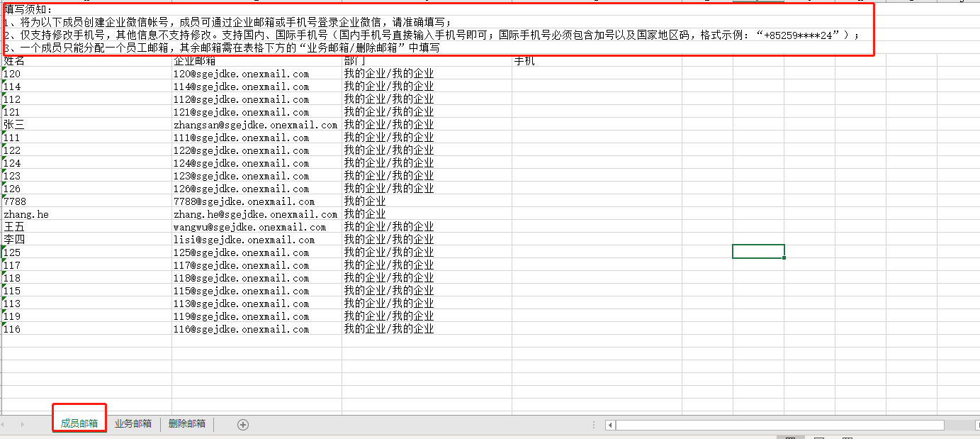Click horizontal scrollbar left arrow
The width and height of the screenshot is (980, 439).
(x=610, y=425)
